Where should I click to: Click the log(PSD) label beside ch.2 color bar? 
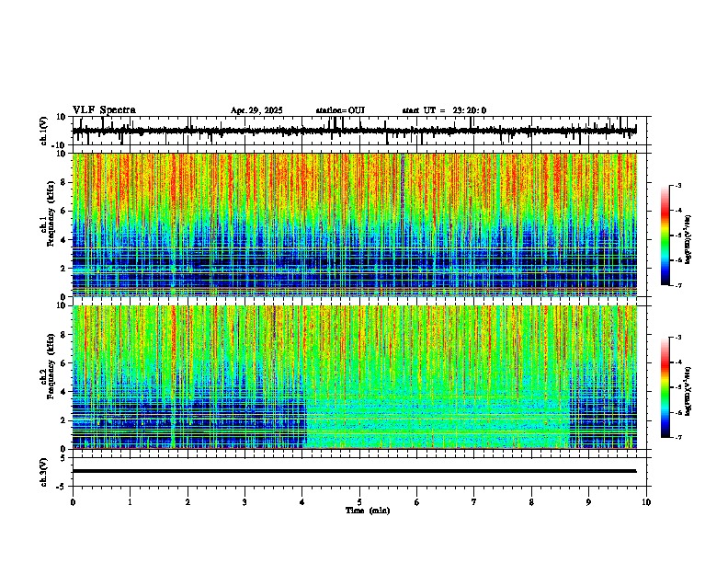point(688,392)
